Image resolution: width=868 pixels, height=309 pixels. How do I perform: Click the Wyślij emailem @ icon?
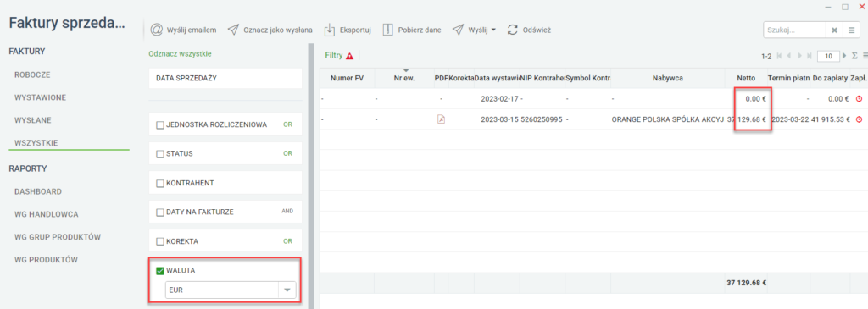pos(156,30)
